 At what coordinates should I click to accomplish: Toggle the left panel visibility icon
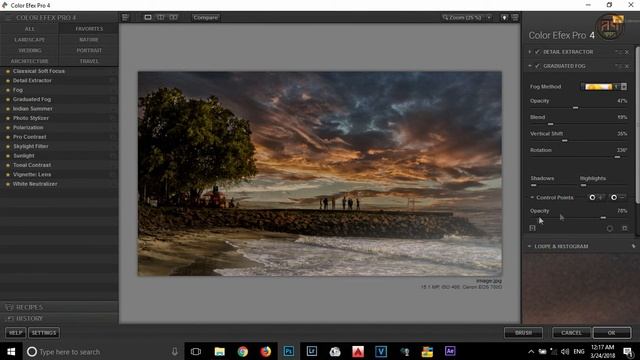coord(125,18)
